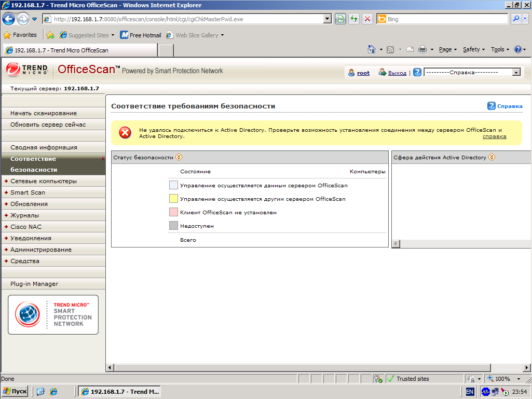Expand Уведомления menu
This screenshot has width=532, height=399.
[x=53, y=238]
